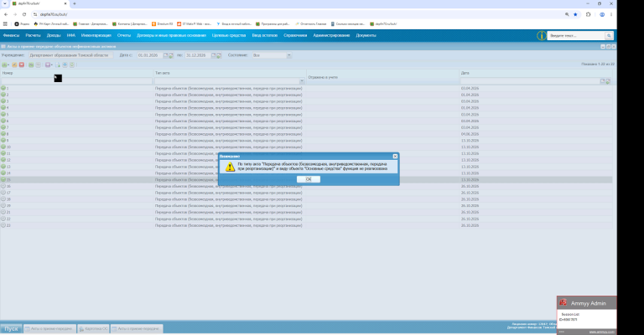Open the Документы menu
Viewport: 644px width, 335px height.
[x=366, y=36]
